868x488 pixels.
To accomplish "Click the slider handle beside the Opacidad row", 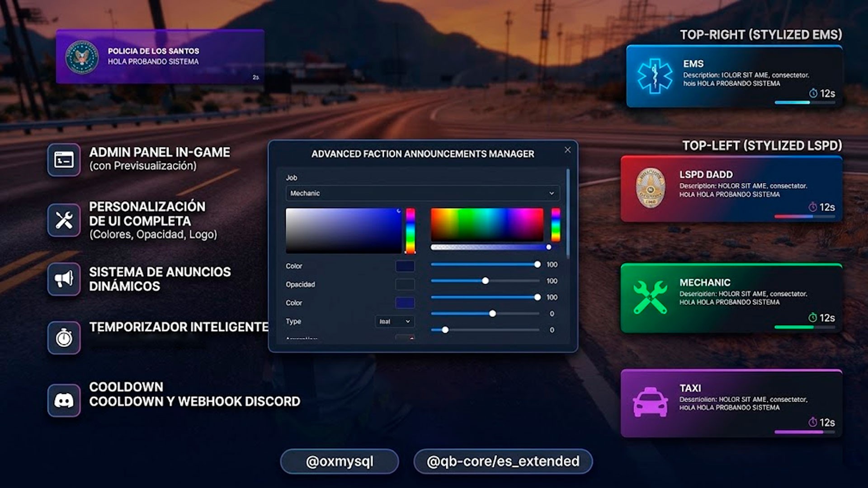I will (x=485, y=281).
